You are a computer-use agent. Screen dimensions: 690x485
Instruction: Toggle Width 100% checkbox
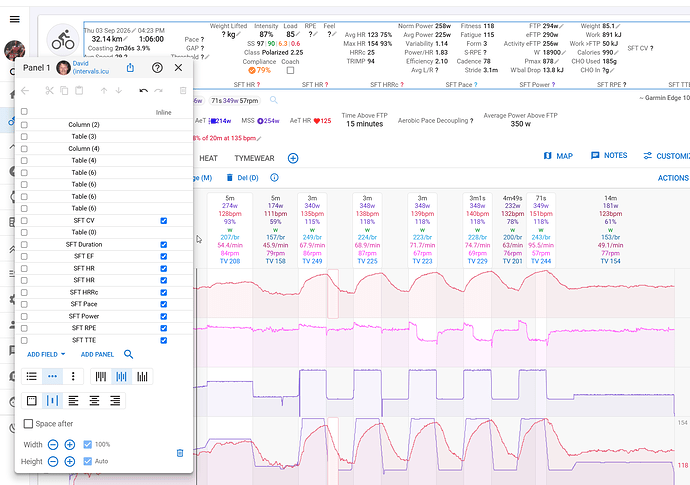[x=88, y=445]
